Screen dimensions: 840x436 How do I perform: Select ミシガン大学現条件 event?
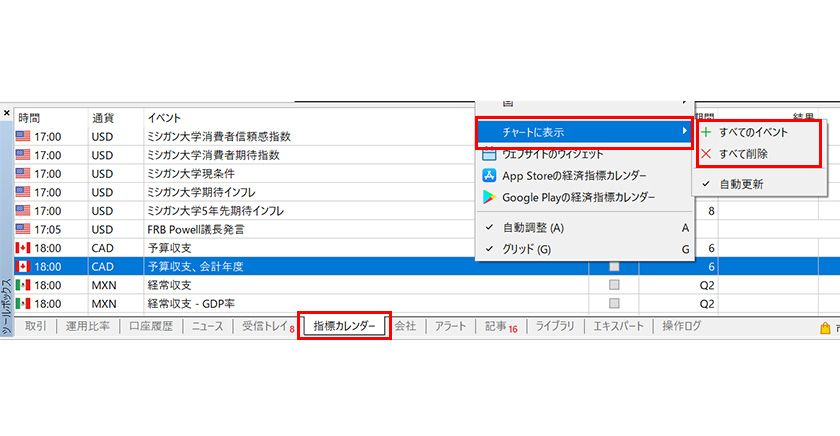tap(191, 174)
